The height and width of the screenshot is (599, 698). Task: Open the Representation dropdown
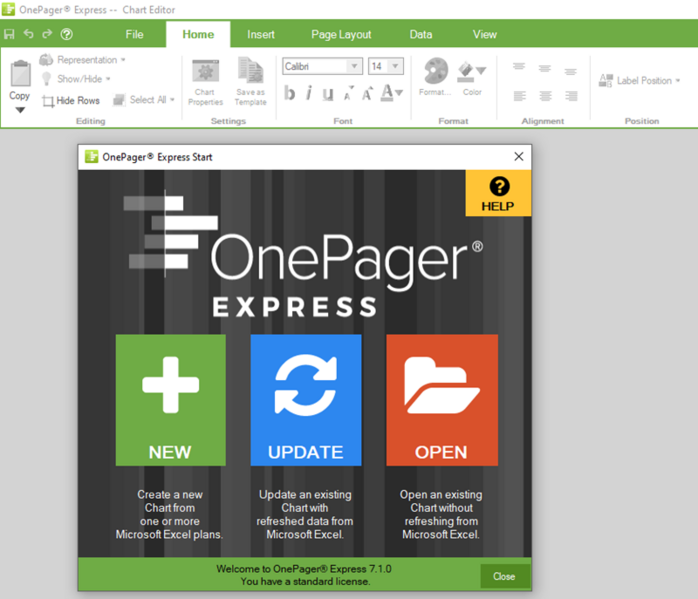pos(82,60)
